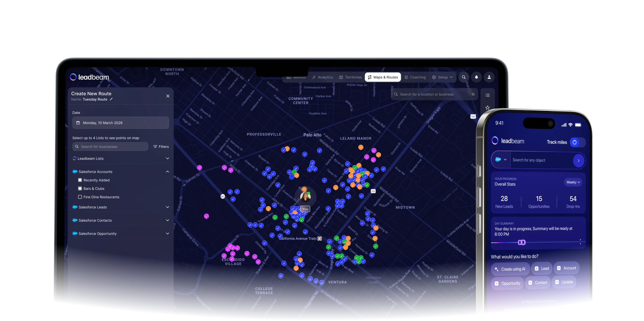Screen dimensions: 644x321
Task: Toggle the Recently Added checkbox
Action: (80, 180)
